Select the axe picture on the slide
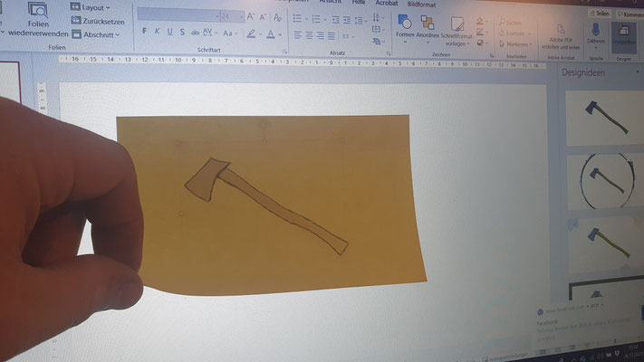The width and height of the screenshot is (644, 362). [266, 206]
